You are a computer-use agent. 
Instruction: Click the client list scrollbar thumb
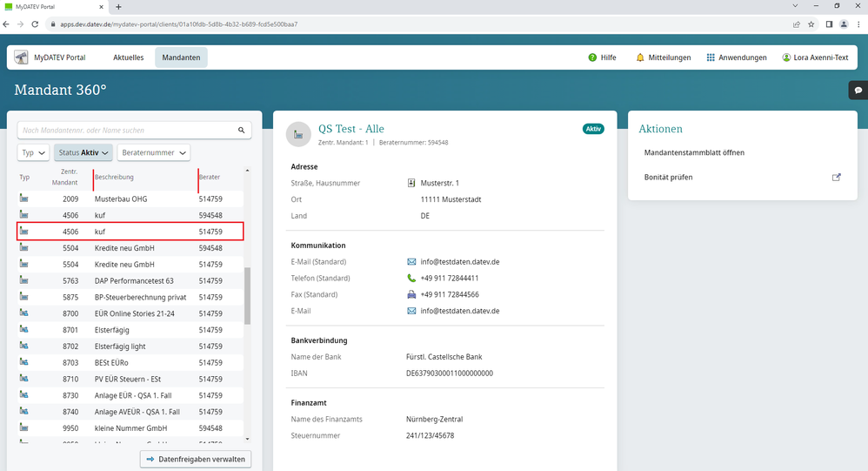coord(248,295)
